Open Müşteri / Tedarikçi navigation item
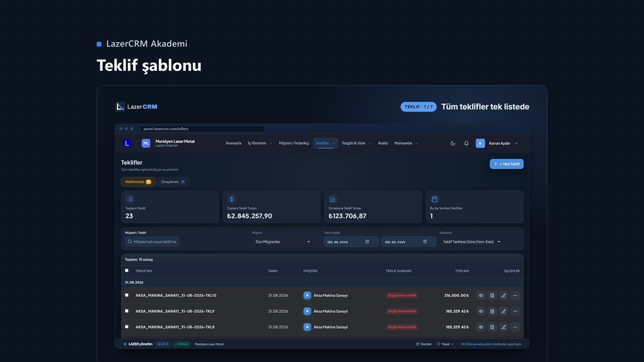 [x=294, y=143]
